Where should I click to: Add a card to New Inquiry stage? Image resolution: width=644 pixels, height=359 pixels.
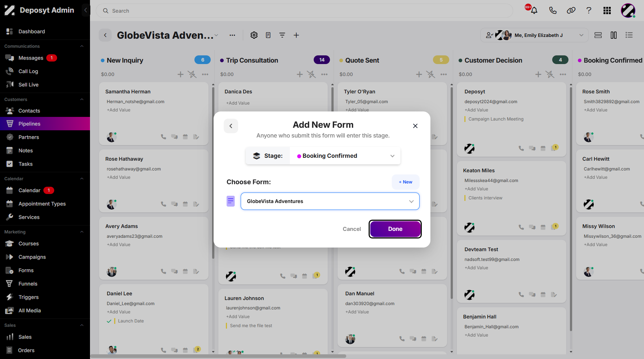pyautogui.click(x=180, y=74)
